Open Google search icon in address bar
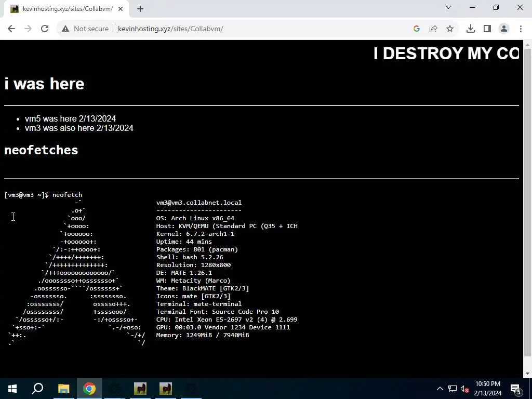Screen dimensions: 532x399 click(417, 29)
